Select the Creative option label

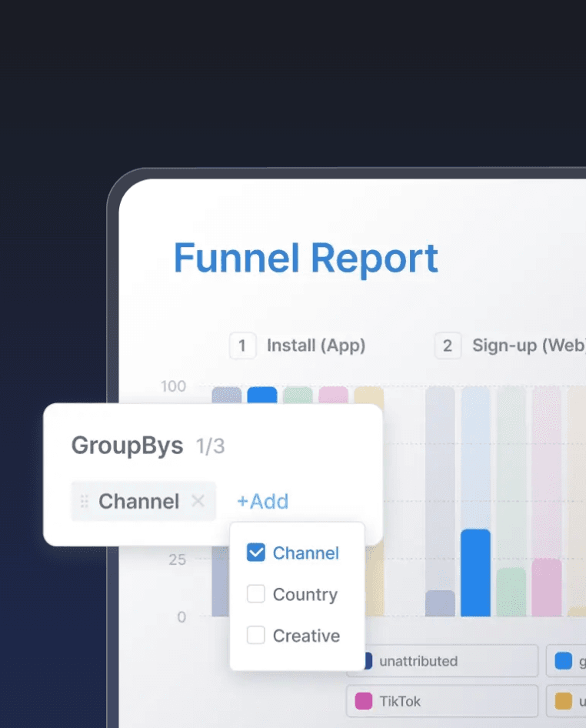(x=306, y=636)
